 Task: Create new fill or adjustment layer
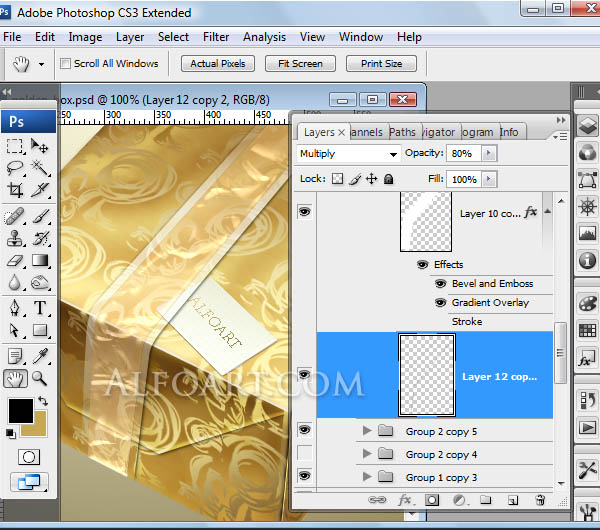click(x=459, y=500)
